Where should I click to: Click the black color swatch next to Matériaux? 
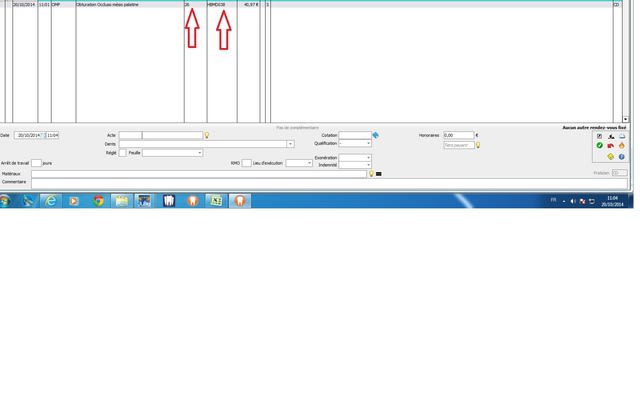click(x=379, y=174)
